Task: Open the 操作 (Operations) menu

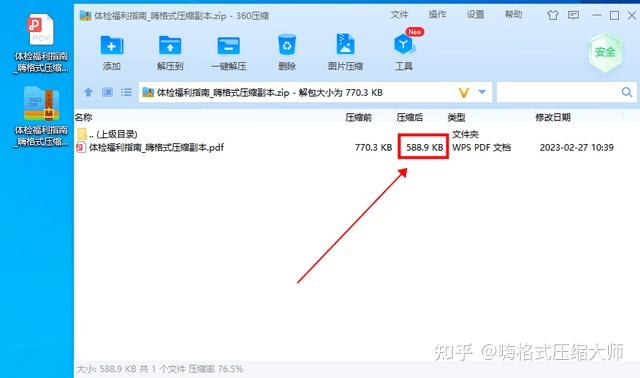Action: coord(437,15)
